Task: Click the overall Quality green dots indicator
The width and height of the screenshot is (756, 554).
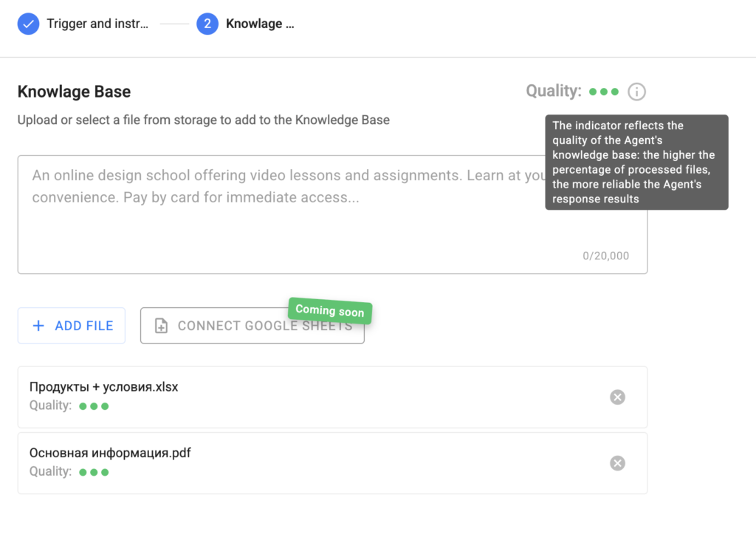Action: coord(604,92)
